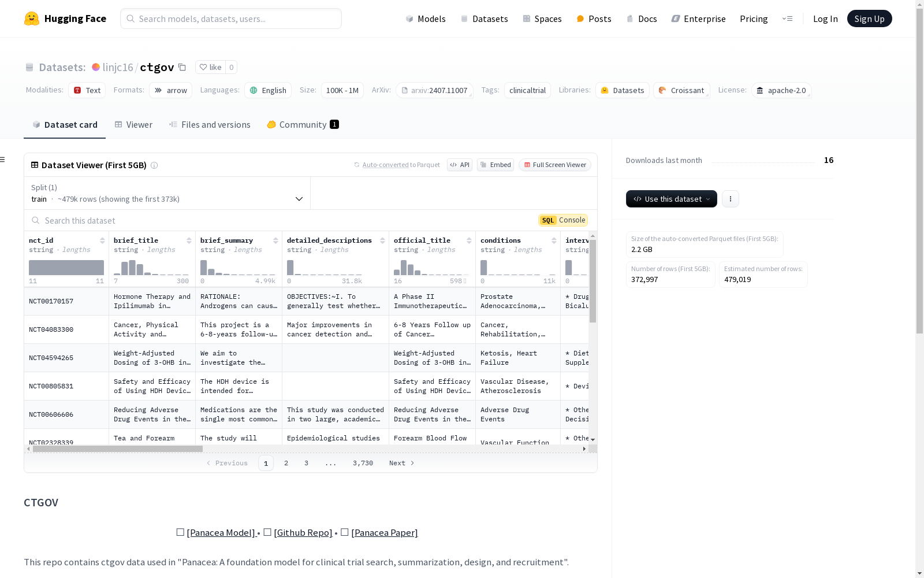Expand the Split train dropdown

point(167,193)
